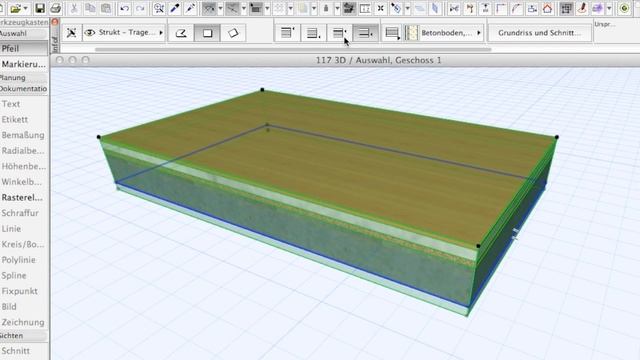The height and width of the screenshot is (360, 640).
Task: Select the Text tool in toolbox
Action: [24, 104]
